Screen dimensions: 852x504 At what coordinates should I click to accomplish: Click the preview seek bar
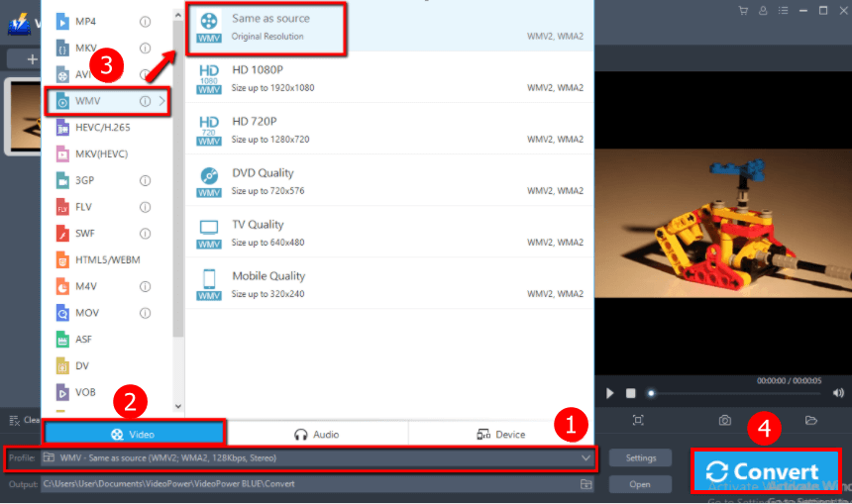pos(736,393)
